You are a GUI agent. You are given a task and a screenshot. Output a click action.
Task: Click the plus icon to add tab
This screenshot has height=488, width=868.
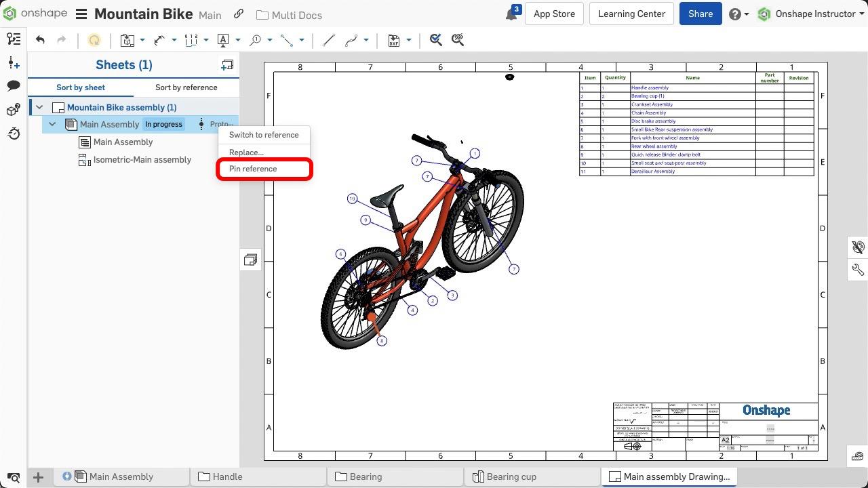coord(39,477)
